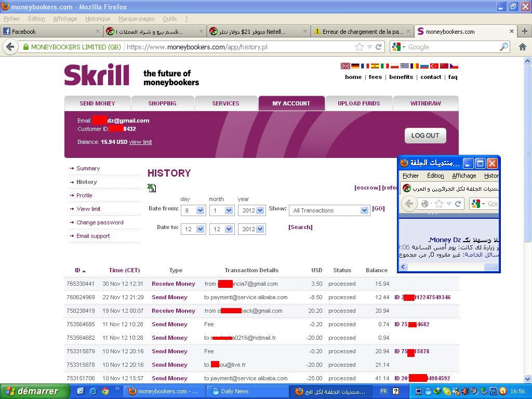The width and height of the screenshot is (532, 399).
Task: Click the [escrow] link
Action: coord(367,188)
